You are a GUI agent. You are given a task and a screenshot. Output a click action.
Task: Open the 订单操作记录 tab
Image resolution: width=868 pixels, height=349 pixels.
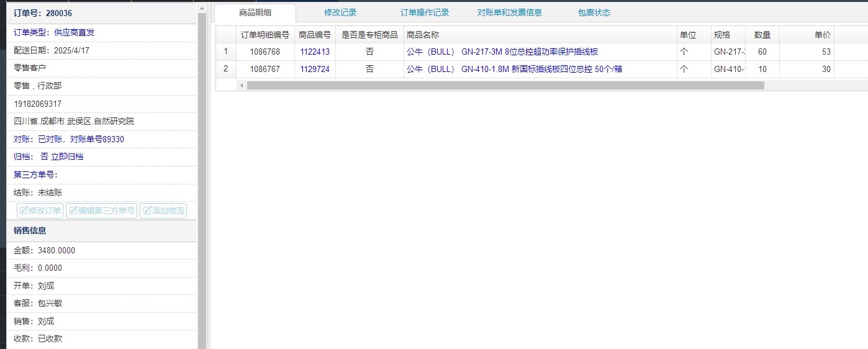point(425,13)
